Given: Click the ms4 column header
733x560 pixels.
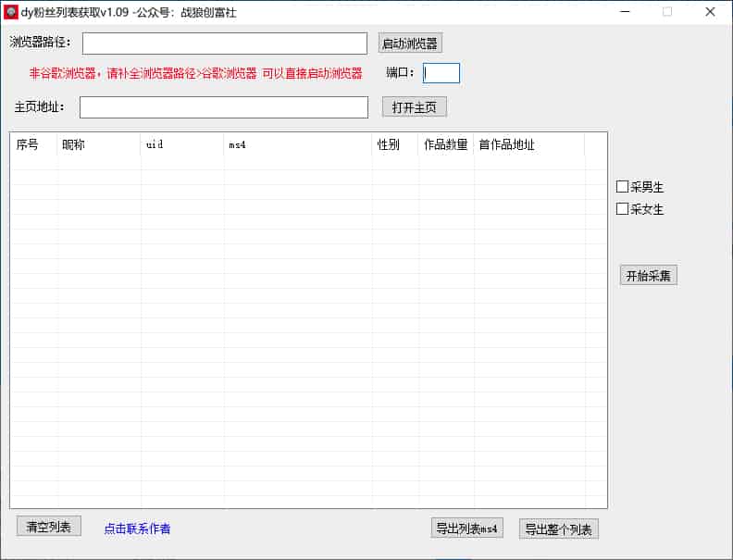Looking at the screenshot, I should click(296, 144).
